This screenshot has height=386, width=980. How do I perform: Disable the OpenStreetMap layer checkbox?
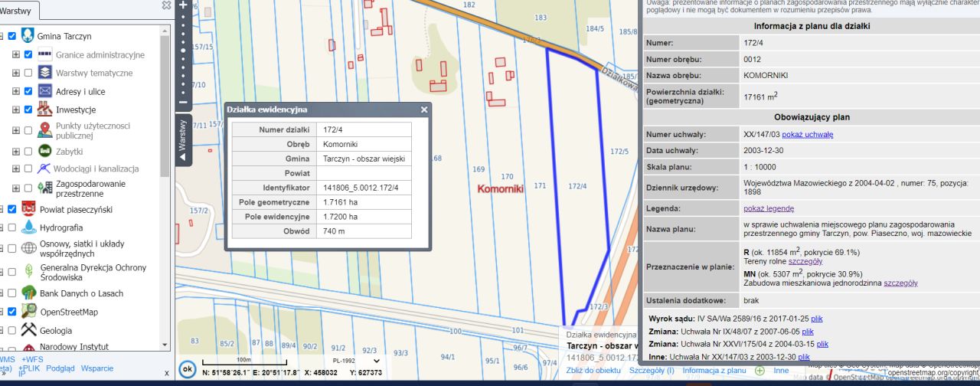11,312
